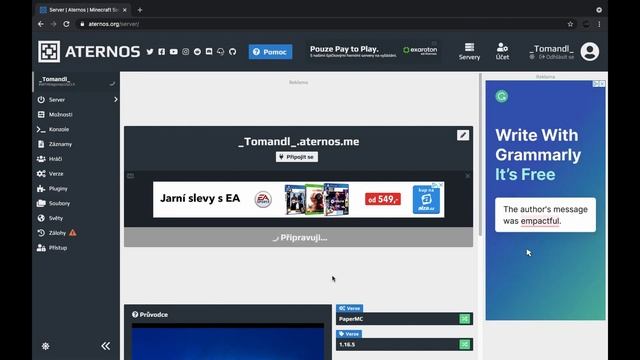Click the user avatar icon
This screenshot has height=360, width=640.
(590, 52)
